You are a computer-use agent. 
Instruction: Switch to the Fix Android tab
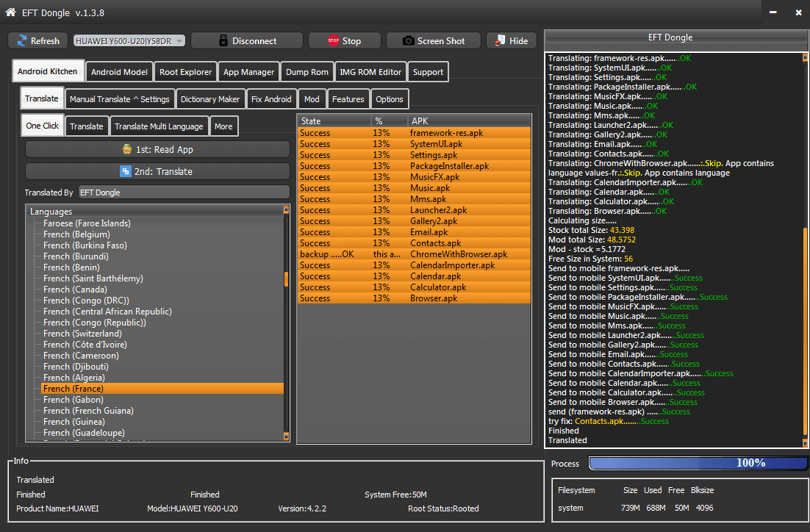[x=271, y=99]
